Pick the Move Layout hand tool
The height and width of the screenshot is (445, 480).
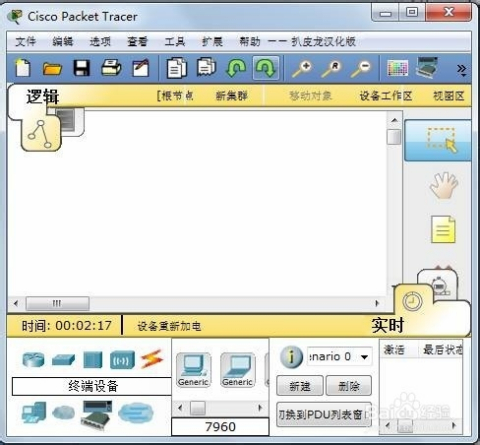[443, 185]
